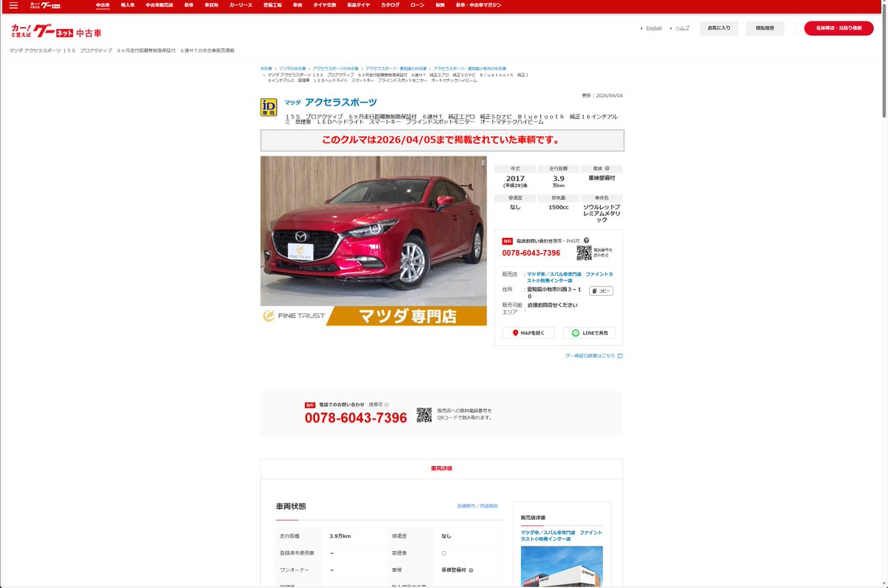Click the large 0078-6043-7396 in banner
The image size is (888, 588).
[356, 418]
